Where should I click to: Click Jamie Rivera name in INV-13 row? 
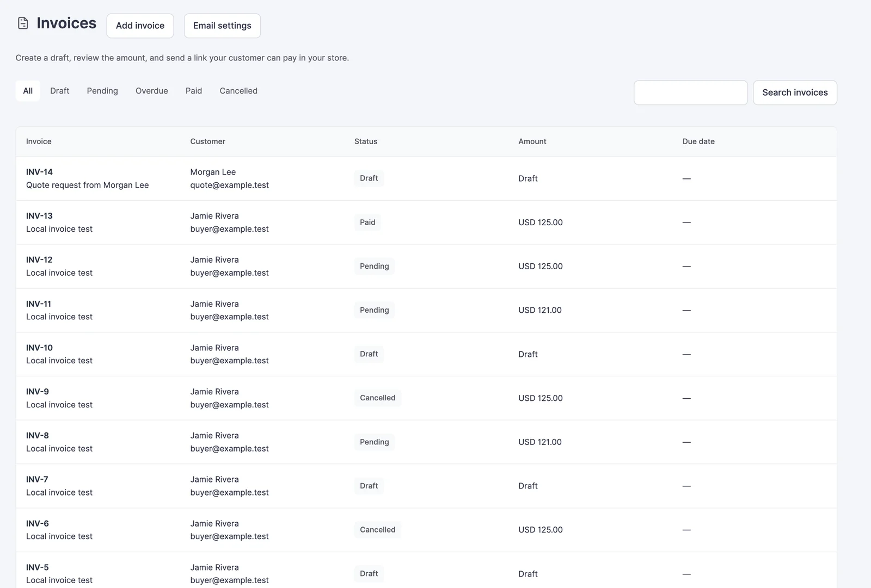tap(214, 216)
